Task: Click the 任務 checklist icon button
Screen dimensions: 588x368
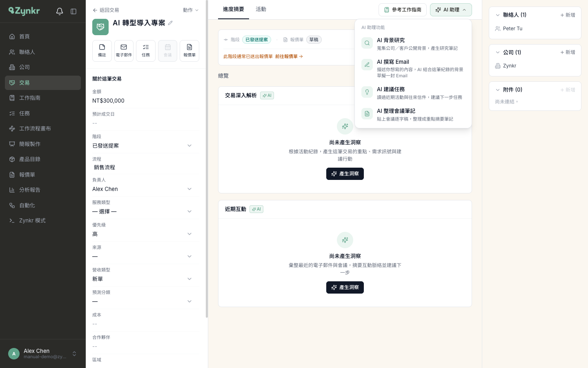Action: (146, 51)
